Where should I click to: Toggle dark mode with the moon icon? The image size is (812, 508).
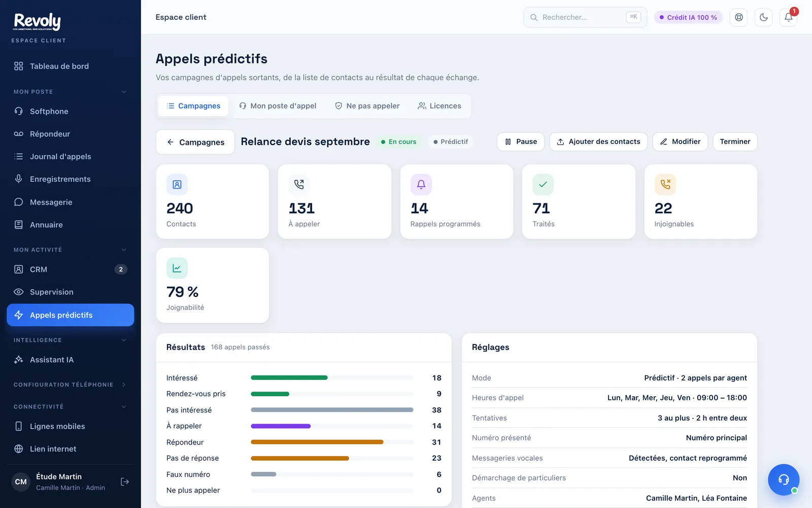[x=763, y=17]
